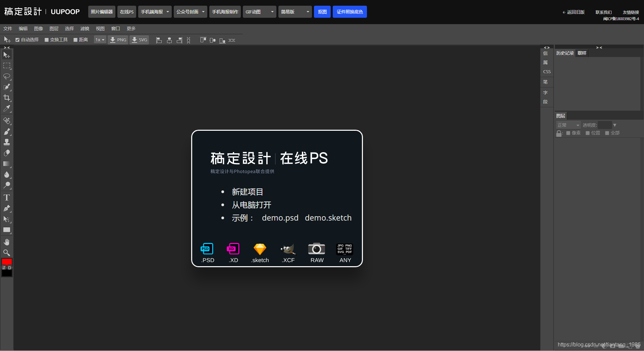Open the 图像 menu
Screen dimensions: 644x351
[39, 28]
